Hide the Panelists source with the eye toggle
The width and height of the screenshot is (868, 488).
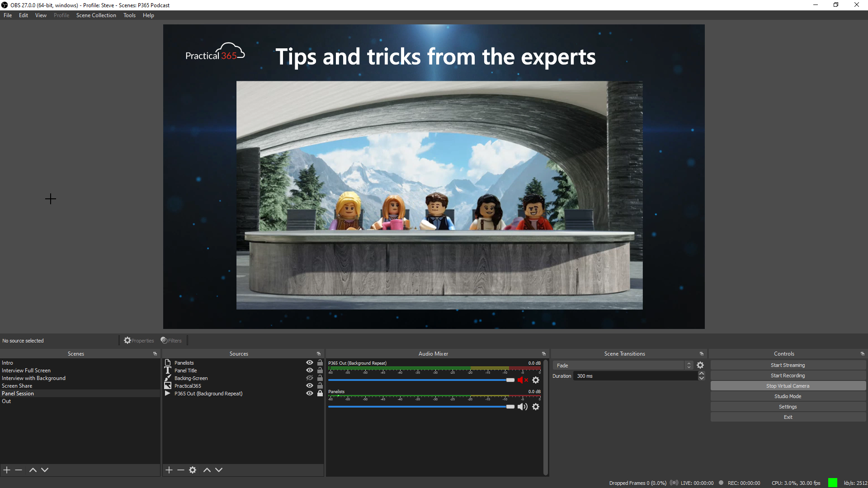pyautogui.click(x=309, y=362)
